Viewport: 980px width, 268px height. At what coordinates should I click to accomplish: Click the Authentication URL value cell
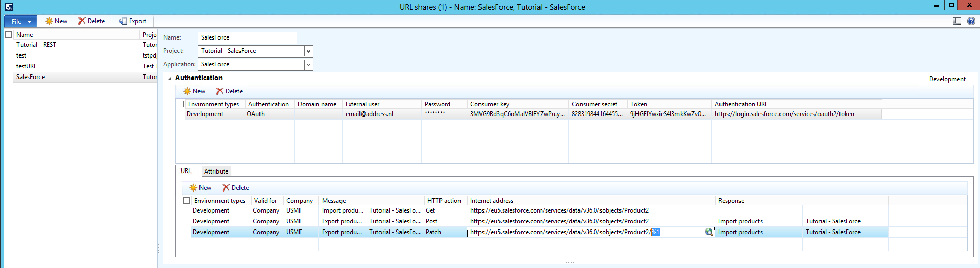tap(796, 114)
